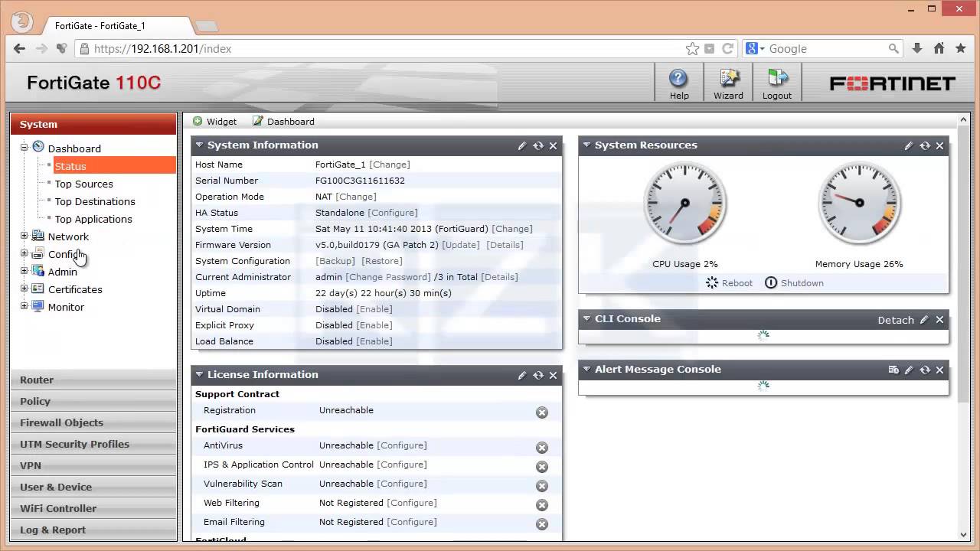Open the Router menu section
Image resolution: width=980 pixels, height=551 pixels.
93,380
